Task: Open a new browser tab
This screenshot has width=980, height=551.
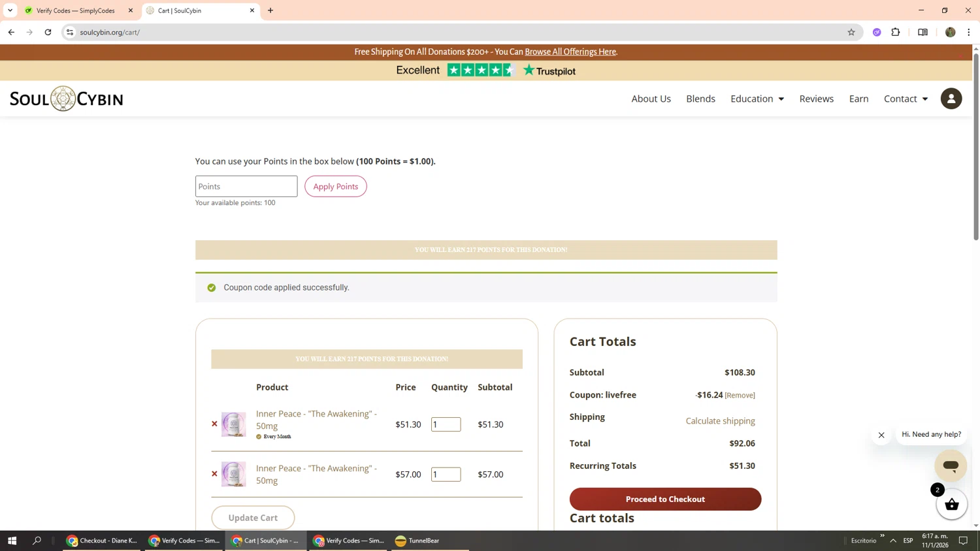Action: pyautogui.click(x=270, y=10)
